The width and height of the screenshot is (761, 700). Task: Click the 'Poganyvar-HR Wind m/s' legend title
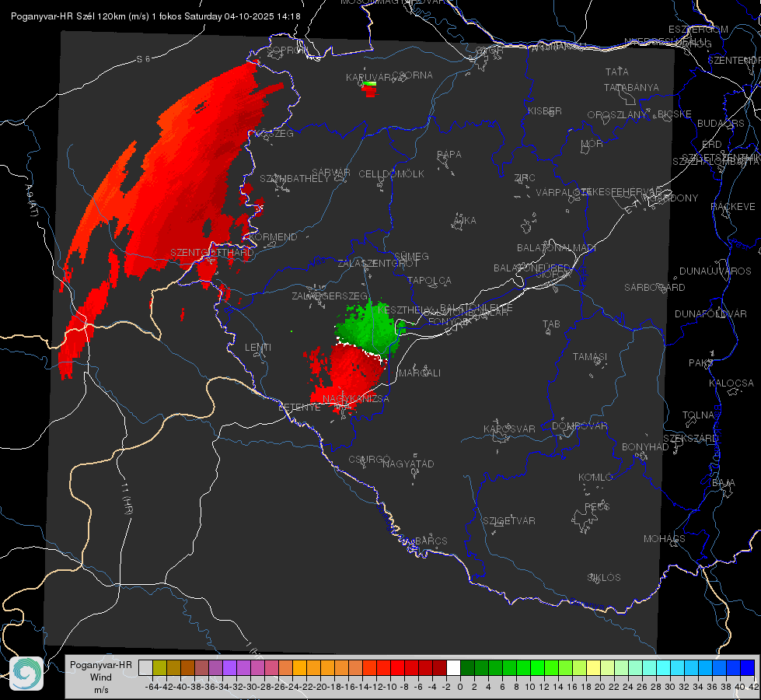[x=101, y=677]
